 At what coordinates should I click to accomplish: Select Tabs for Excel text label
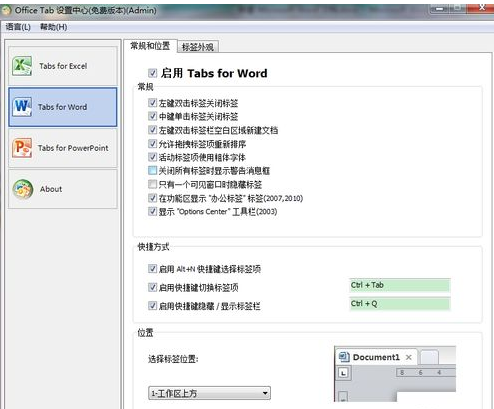[63, 66]
